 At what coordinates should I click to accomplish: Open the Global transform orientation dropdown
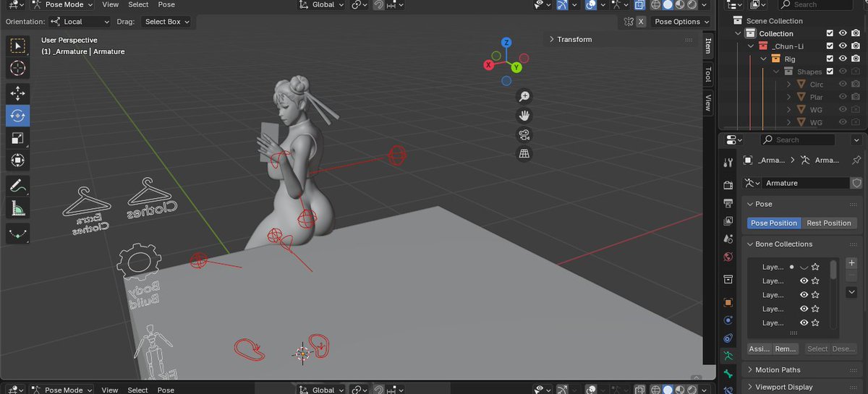(323, 4)
